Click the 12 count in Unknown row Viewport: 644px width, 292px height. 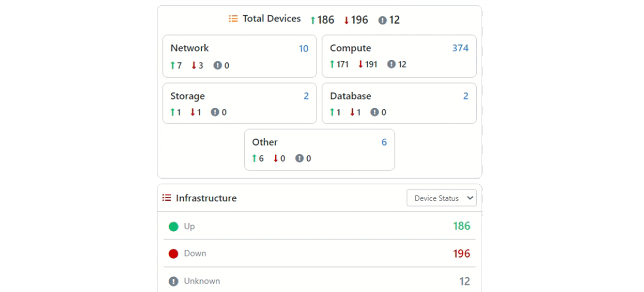click(465, 281)
